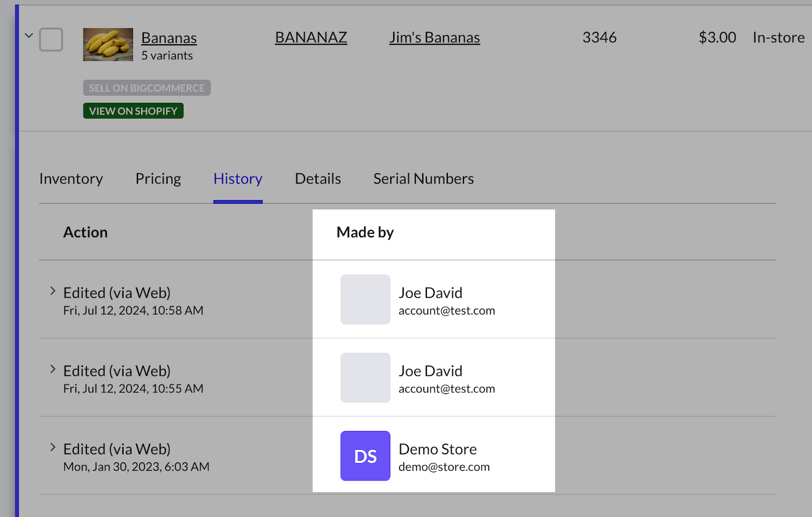The width and height of the screenshot is (812, 517).
Task: Click Joe David's avatar in second history row
Action: pos(365,378)
